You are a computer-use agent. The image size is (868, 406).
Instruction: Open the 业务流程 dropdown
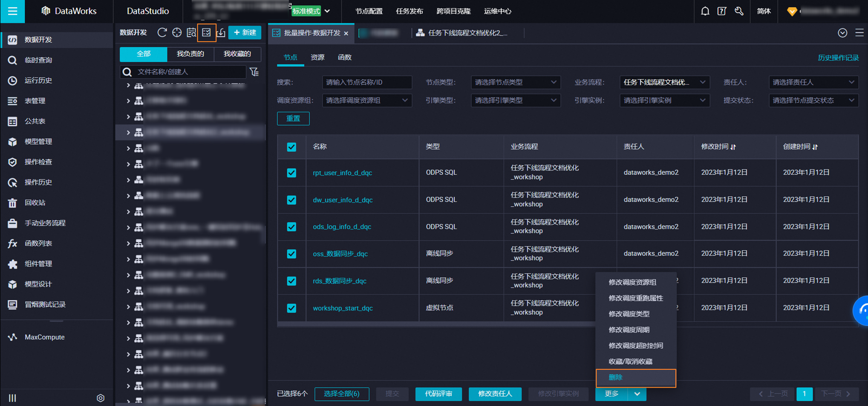pyautogui.click(x=664, y=82)
